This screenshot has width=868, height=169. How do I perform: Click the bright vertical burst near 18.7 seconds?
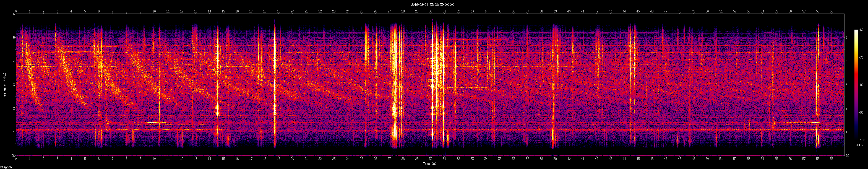tap(275, 84)
